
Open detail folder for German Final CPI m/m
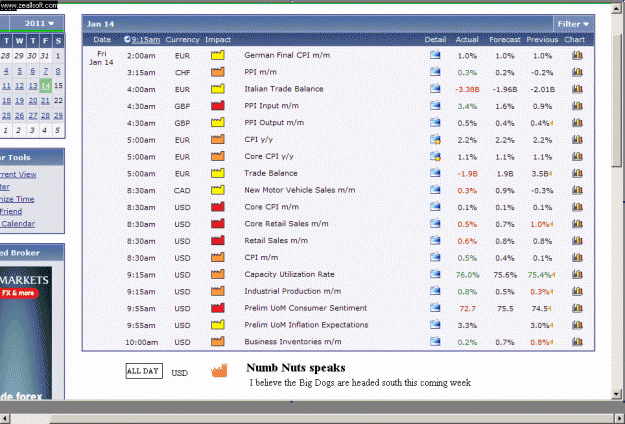(x=435, y=55)
